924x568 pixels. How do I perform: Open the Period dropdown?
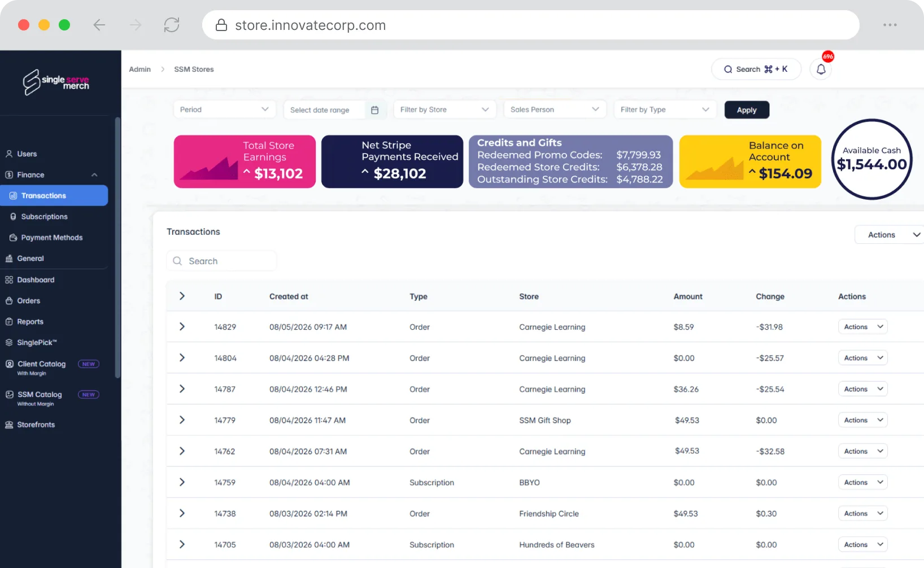pyautogui.click(x=224, y=110)
